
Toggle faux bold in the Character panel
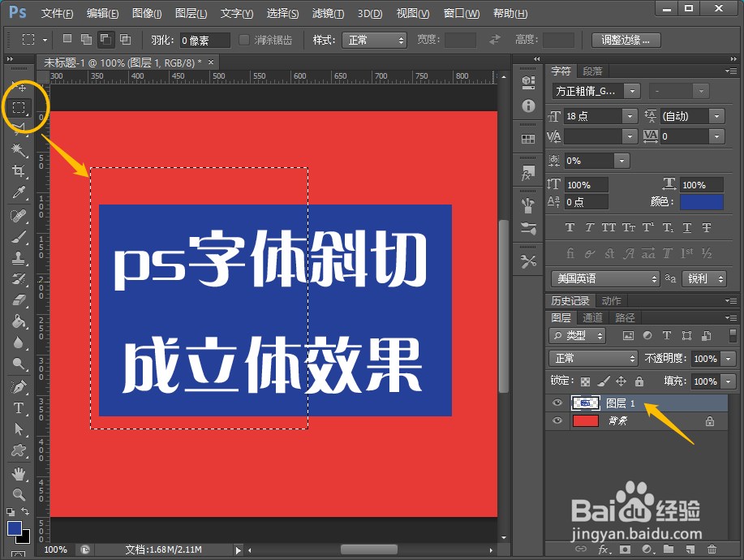pos(570,228)
